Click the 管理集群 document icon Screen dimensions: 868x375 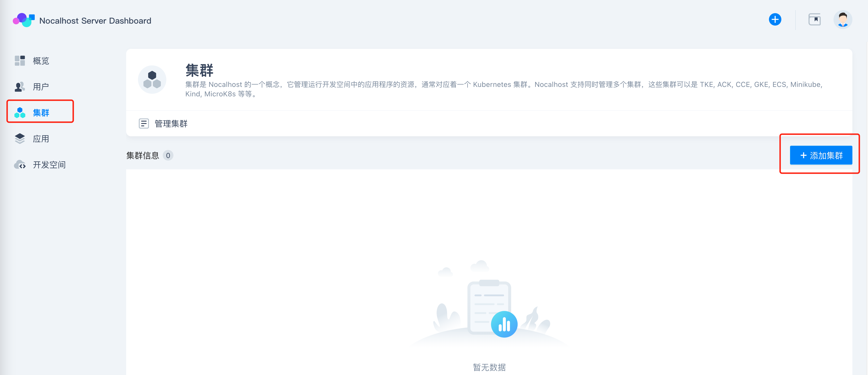(144, 124)
